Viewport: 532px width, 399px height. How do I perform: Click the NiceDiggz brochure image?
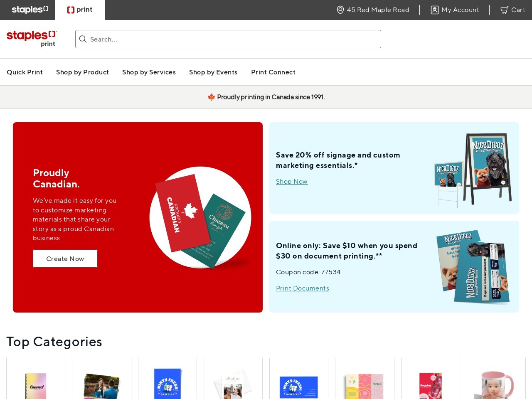point(473,267)
